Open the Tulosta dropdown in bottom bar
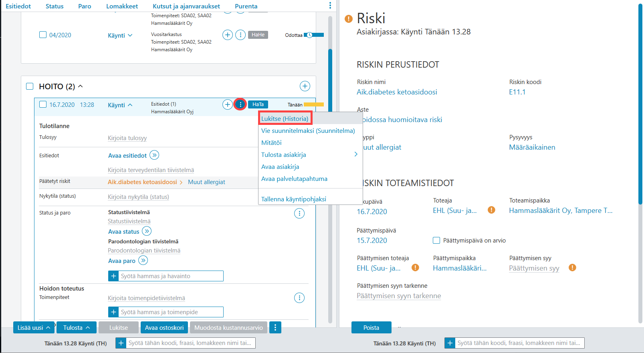Image resolution: width=644 pixels, height=353 pixels. [77, 327]
